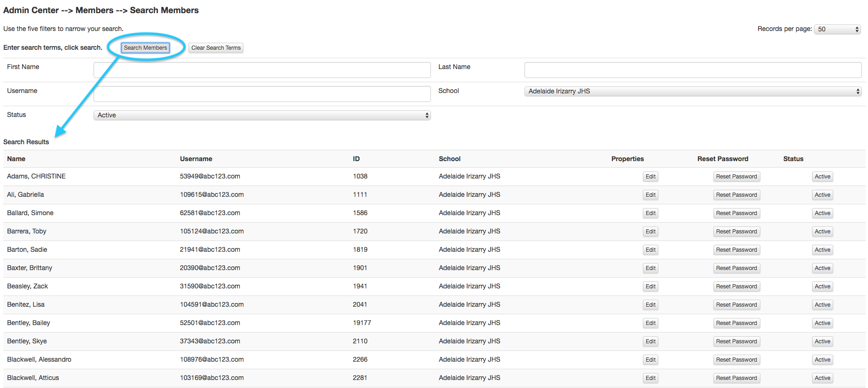Reset Password for Barrera, Toby

pyautogui.click(x=736, y=232)
